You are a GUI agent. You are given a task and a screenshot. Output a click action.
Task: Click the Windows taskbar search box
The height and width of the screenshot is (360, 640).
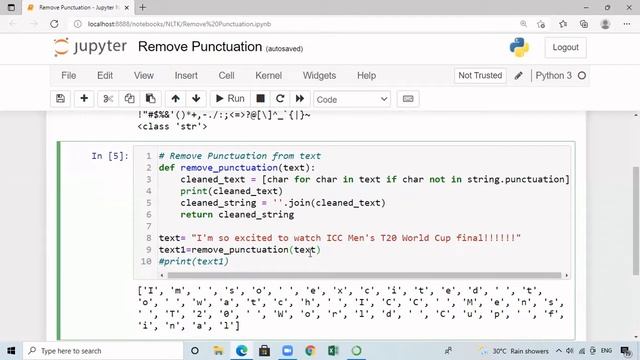103,351
